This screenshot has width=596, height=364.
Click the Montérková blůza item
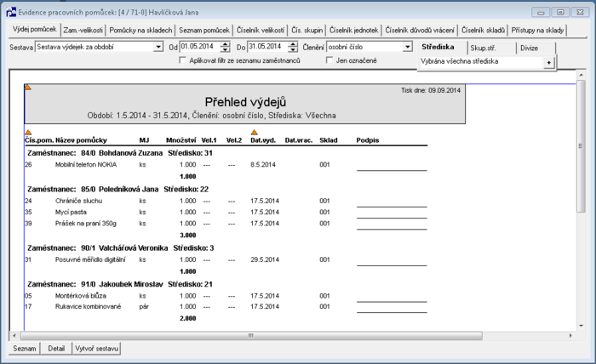pyautogui.click(x=81, y=296)
